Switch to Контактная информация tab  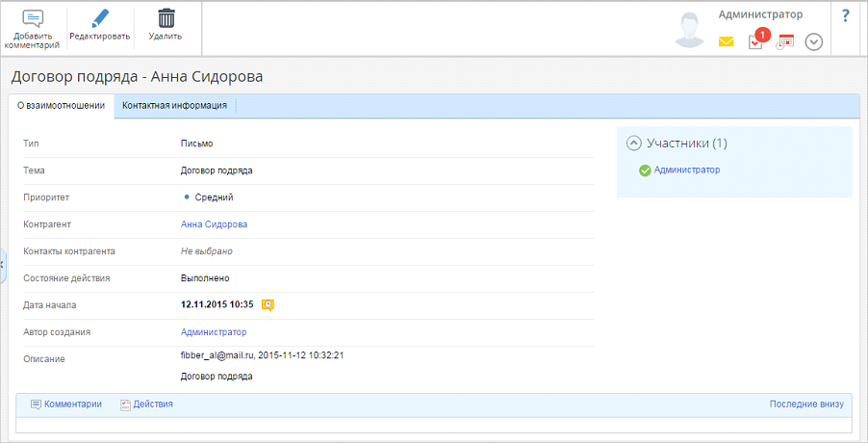click(174, 106)
